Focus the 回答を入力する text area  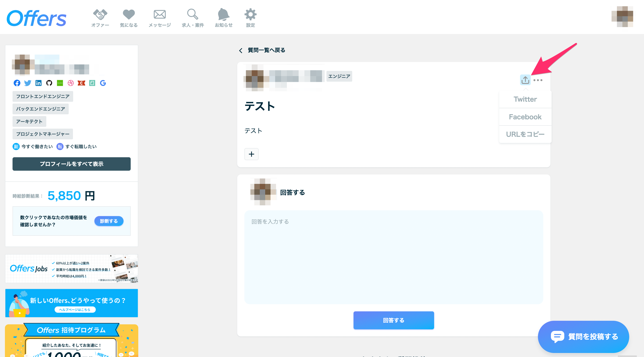click(x=394, y=257)
